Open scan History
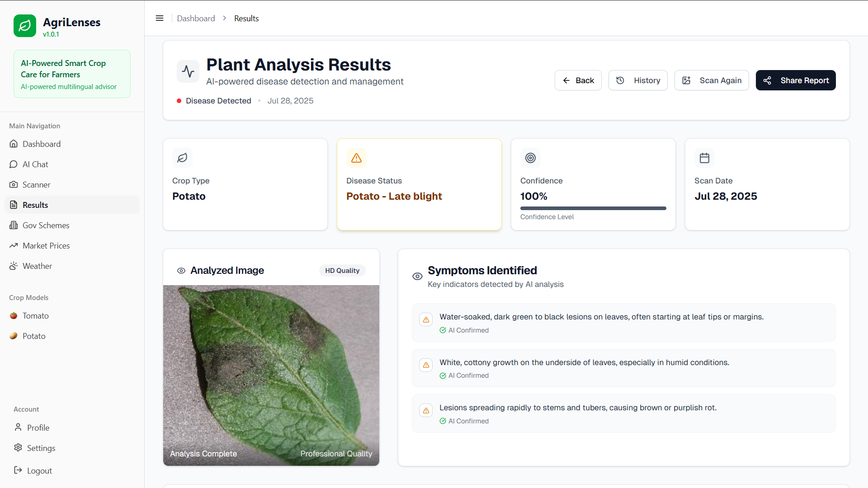868x488 pixels. point(638,80)
